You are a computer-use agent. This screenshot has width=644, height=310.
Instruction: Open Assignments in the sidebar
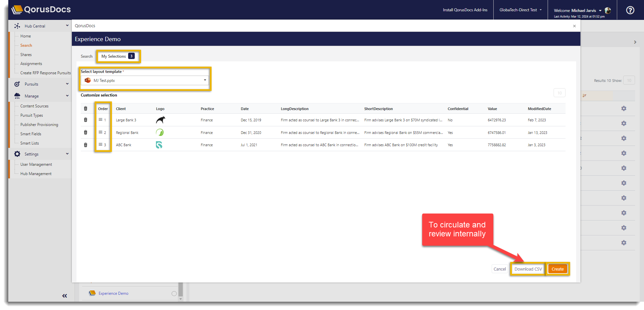[31, 64]
